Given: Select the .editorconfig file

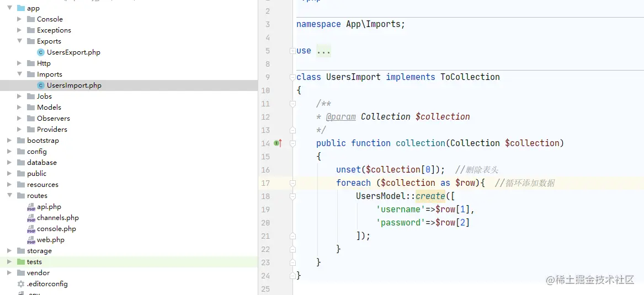Looking at the screenshot, I should point(47,284).
